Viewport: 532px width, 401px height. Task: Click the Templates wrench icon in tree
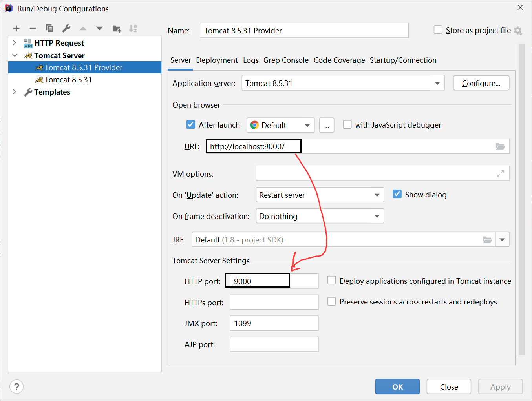click(28, 92)
